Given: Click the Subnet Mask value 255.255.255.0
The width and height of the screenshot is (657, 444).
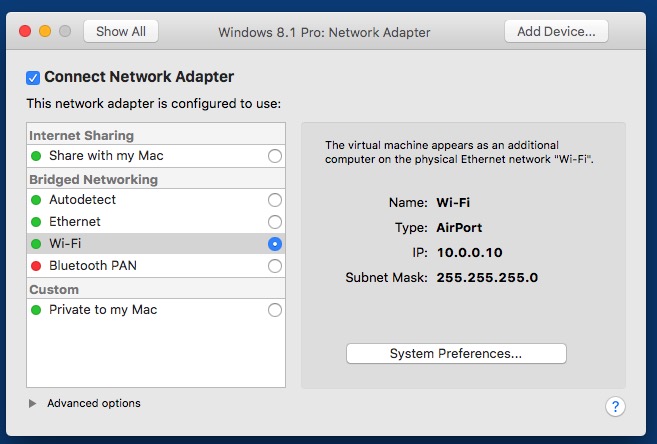Looking at the screenshot, I should [x=487, y=278].
